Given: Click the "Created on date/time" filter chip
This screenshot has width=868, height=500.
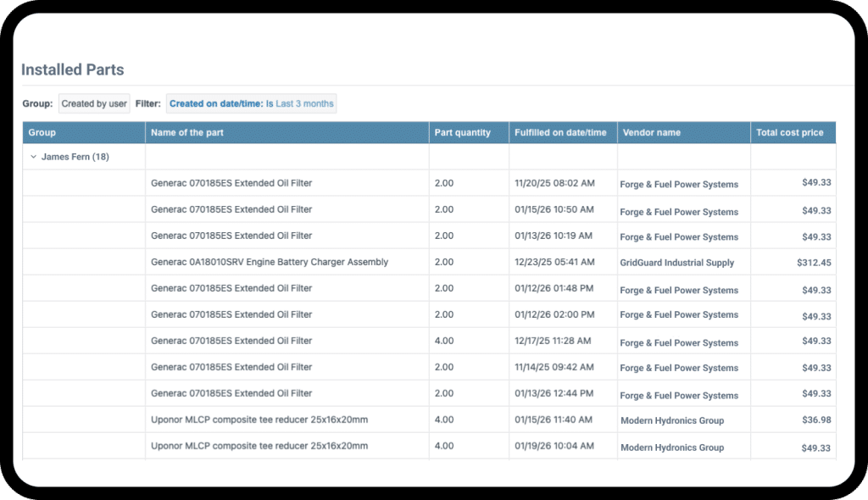Looking at the screenshot, I should point(214,103).
